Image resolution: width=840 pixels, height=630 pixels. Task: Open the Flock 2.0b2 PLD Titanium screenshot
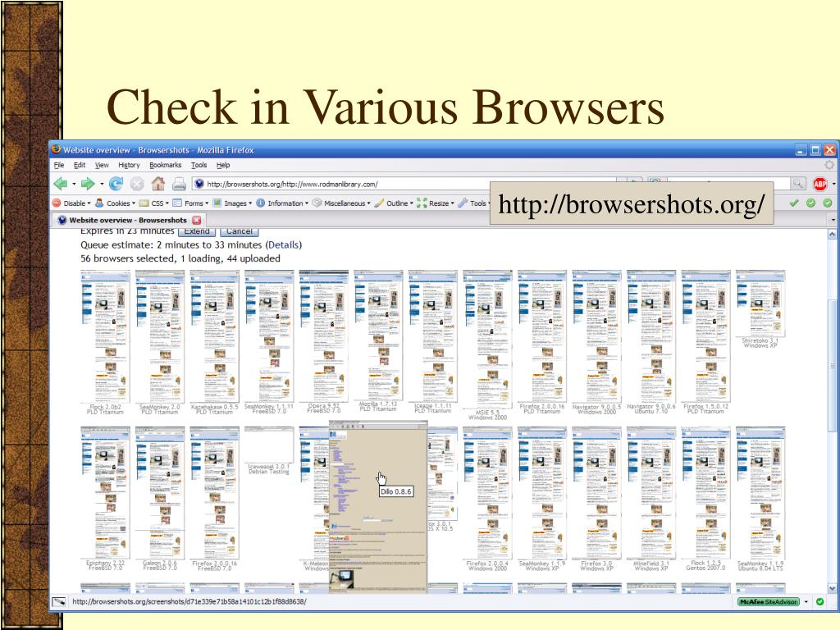coord(105,337)
